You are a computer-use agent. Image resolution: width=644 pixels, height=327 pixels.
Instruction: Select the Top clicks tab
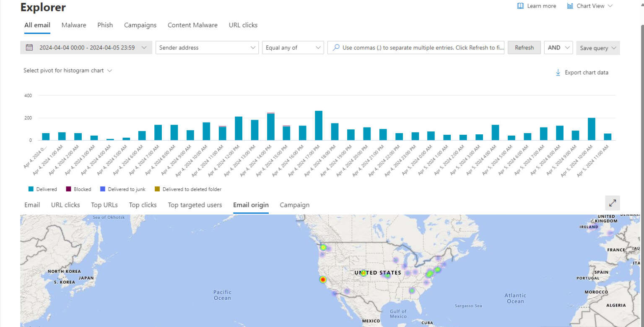click(143, 205)
